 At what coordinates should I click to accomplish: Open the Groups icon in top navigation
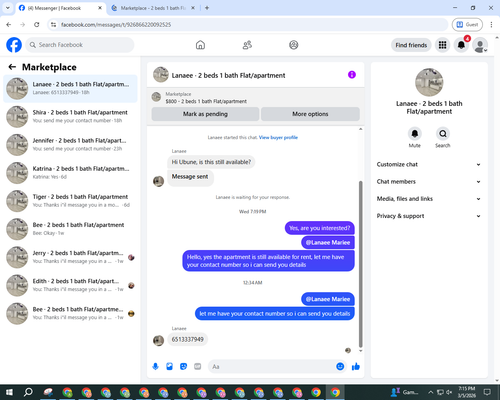[x=294, y=45]
